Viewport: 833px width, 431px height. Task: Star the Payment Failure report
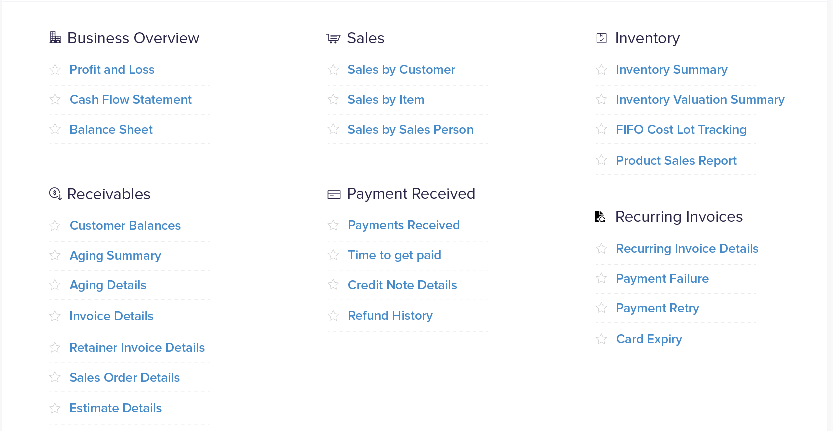click(x=601, y=279)
